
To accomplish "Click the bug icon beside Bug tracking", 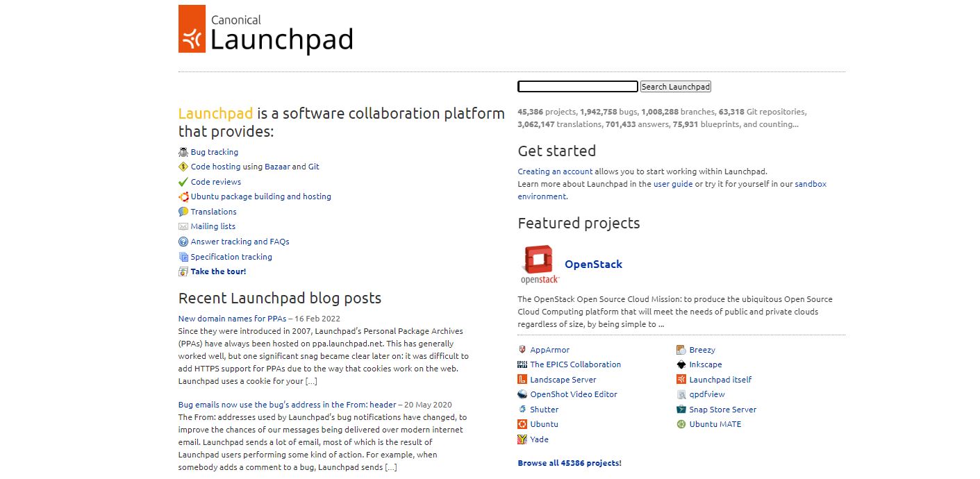I will click(183, 152).
